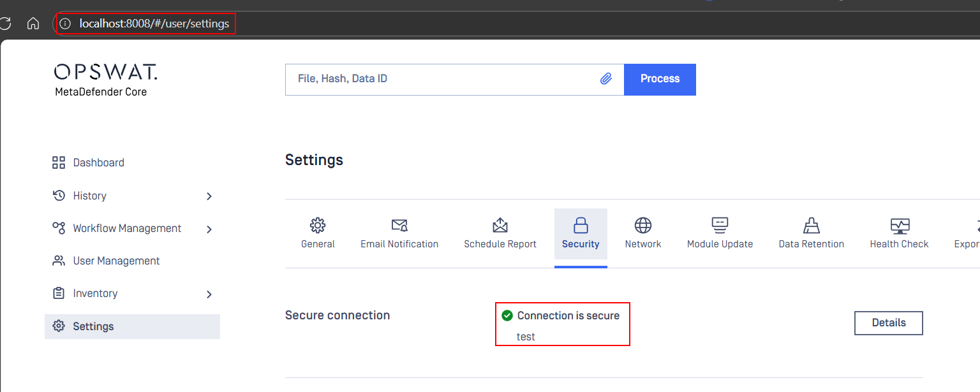Click the Workflow Management icon
Viewport: 980px width, 392px height.
[59, 228]
